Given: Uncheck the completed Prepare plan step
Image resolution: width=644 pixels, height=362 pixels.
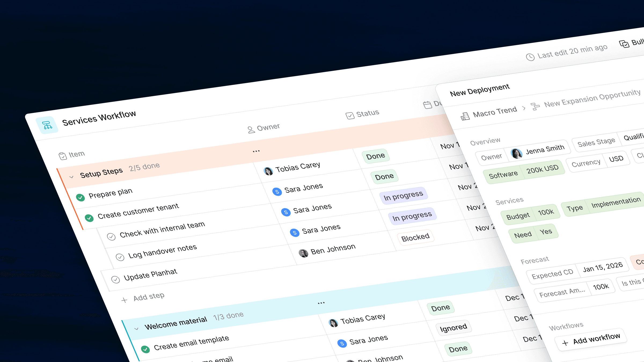Looking at the screenshot, I should [x=80, y=197].
